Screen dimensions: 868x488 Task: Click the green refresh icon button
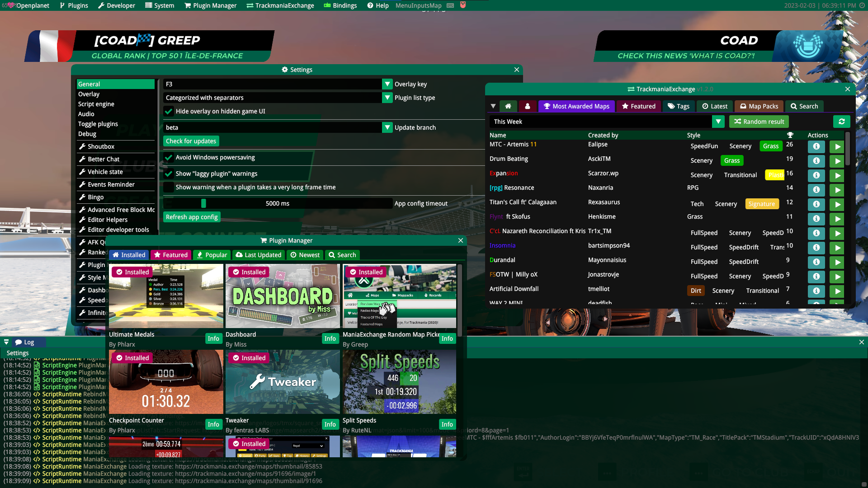pyautogui.click(x=841, y=122)
